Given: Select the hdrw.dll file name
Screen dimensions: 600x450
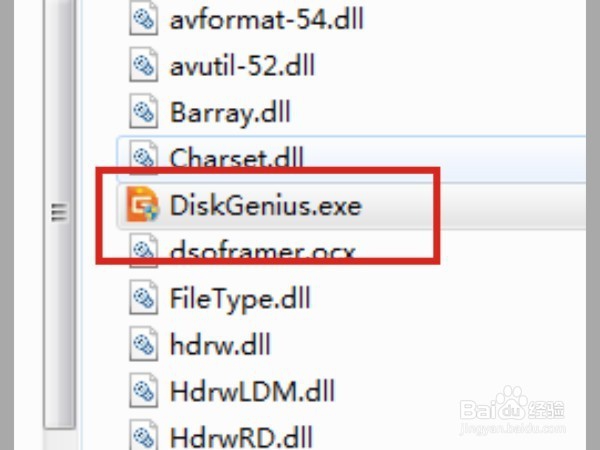Looking at the screenshot, I should [x=220, y=345].
